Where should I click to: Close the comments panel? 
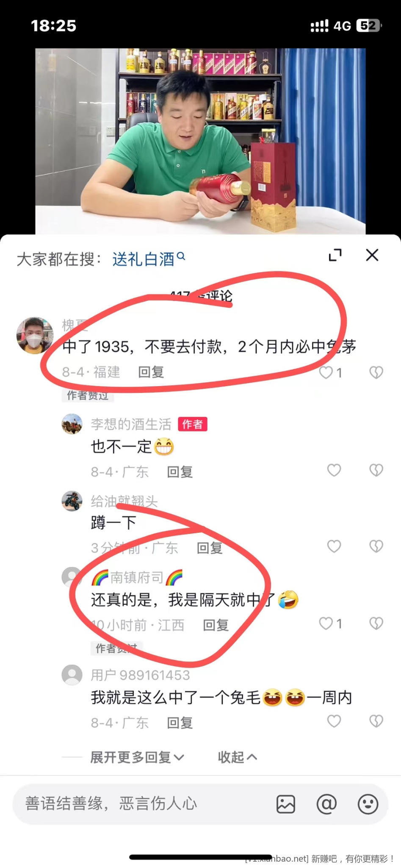pyautogui.click(x=372, y=255)
